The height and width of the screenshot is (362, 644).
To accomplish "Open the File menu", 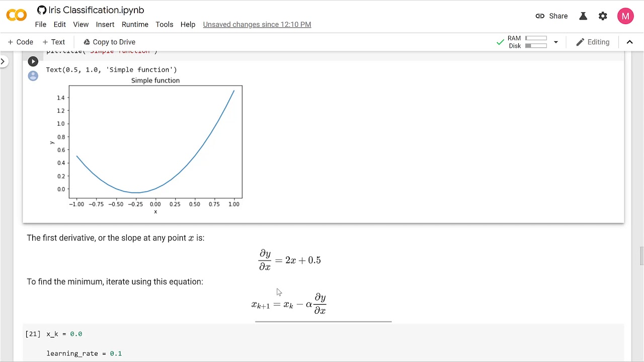I will point(41,24).
